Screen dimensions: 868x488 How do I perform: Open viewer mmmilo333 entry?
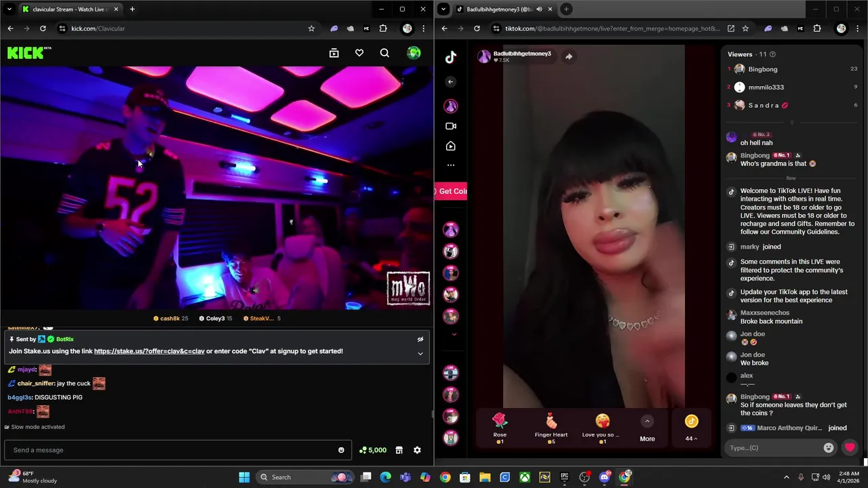pyautogui.click(x=793, y=87)
